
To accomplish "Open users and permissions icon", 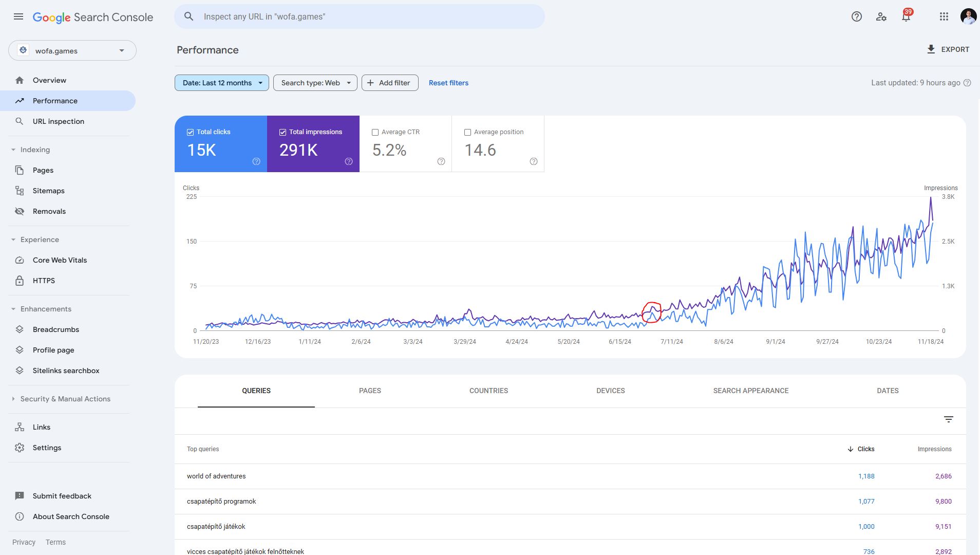I will (881, 16).
